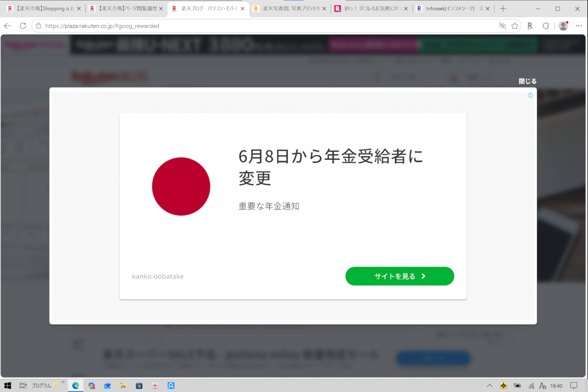Image resolution: width=588 pixels, height=392 pixels.
Task: Open a new browser tab
Action: tap(503, 9)
